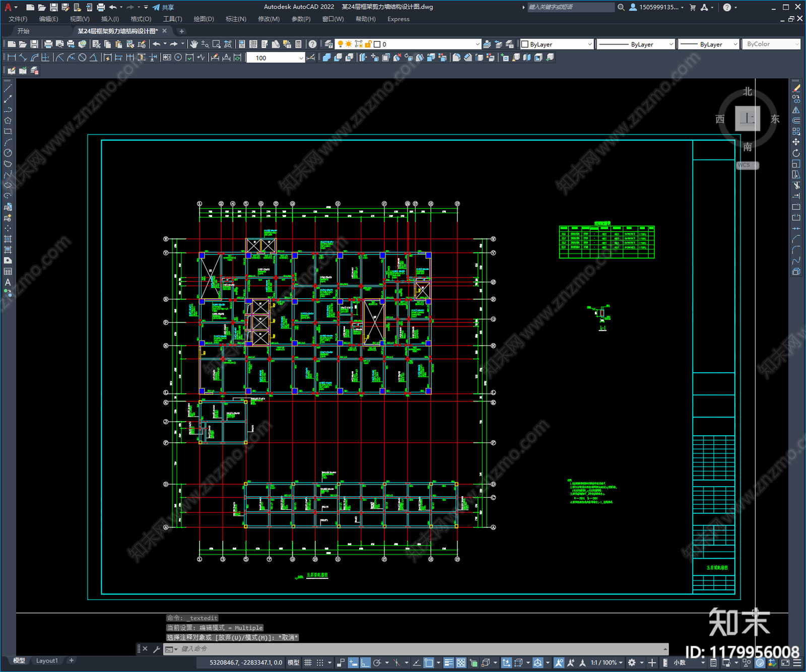Open the layer dropdown showing 0
806x672 pixels.
[x=409, y=44]
